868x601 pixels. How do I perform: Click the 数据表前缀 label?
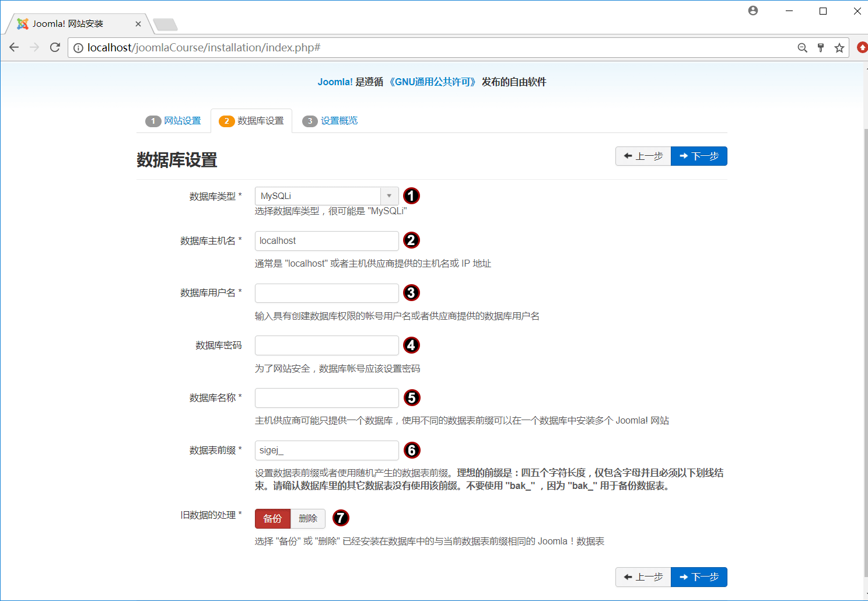[x=215, y=450]
